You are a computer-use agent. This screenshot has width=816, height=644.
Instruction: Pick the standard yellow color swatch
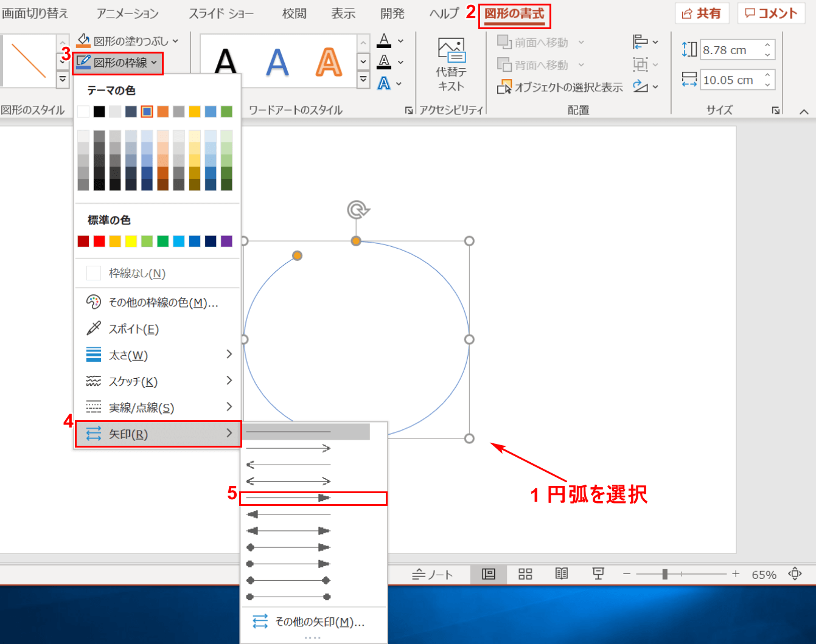tap(131, 241)
